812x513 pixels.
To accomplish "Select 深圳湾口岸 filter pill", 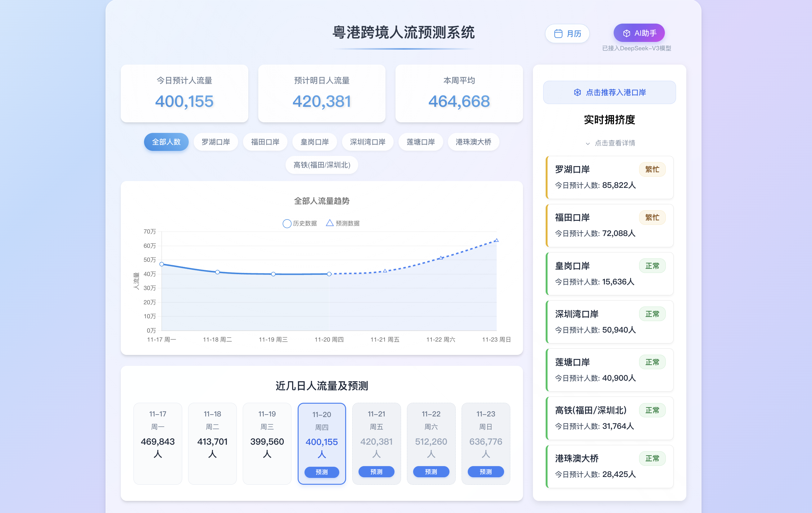I will point(367,142).
